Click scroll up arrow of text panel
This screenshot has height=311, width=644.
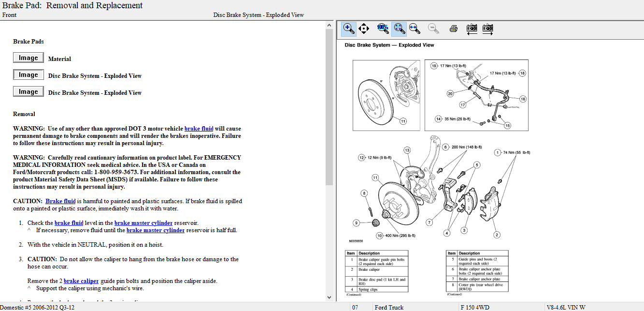329,25
